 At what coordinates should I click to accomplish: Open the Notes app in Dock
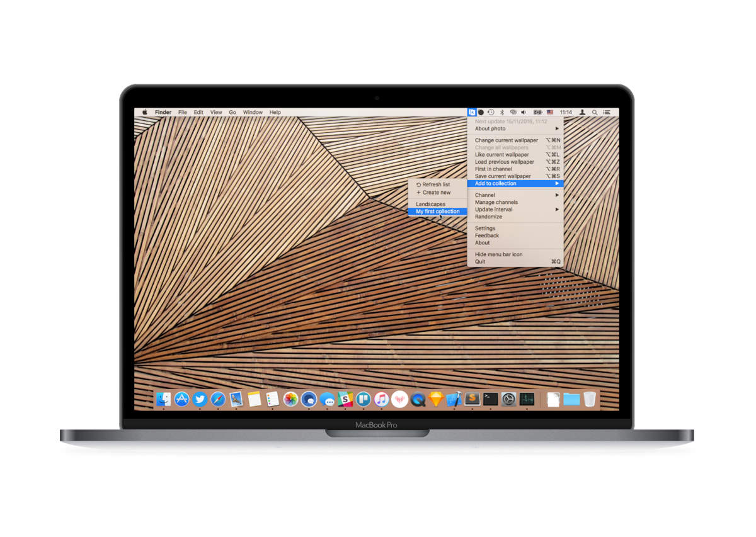click(255, 399)
